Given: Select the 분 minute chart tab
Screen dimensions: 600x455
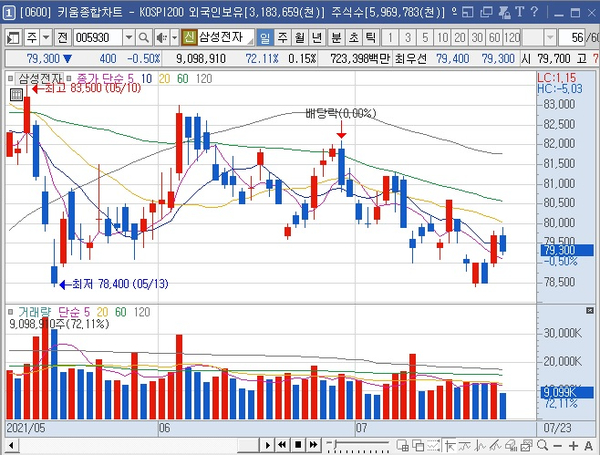Looking at the screenshot, I should [336, 38].
